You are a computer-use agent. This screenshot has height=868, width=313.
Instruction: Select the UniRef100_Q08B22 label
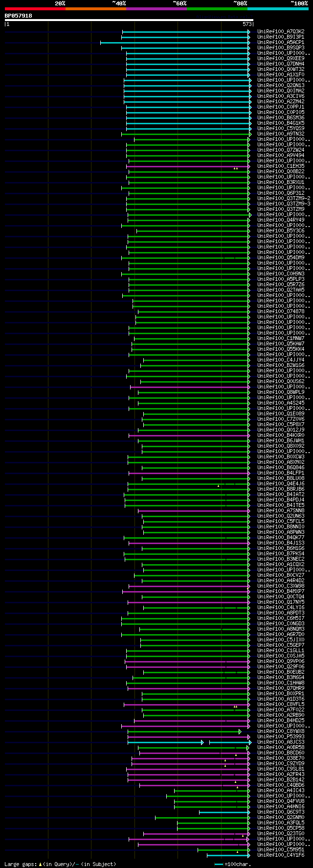[x=281, y=171]
